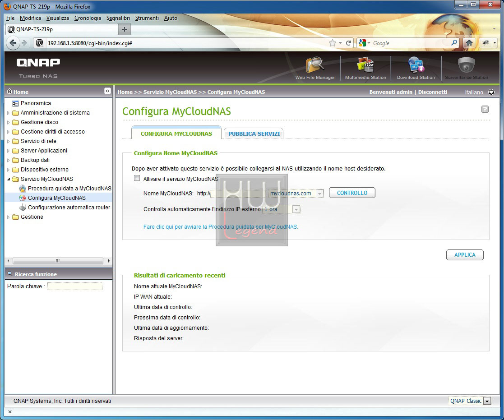This screenshot has height=420, width=504.
Task: Click Firefox back arrow button
Action: coord(13,43)
